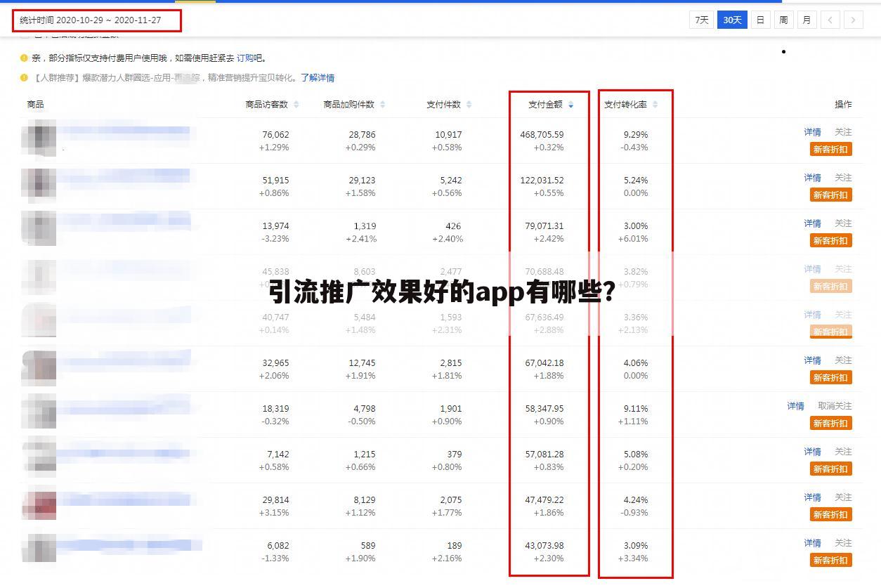The width and height of the screenshot is (881, 588).
Task: Open 详情 for the 67,042.18 row
Action: 812,360
